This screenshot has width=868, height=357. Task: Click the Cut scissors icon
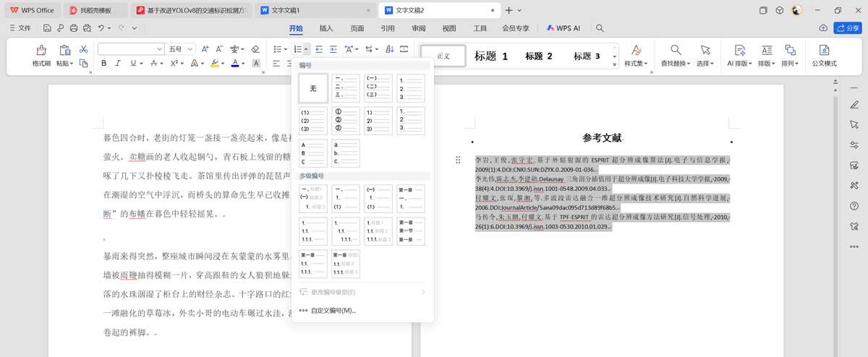coord(83,49)
